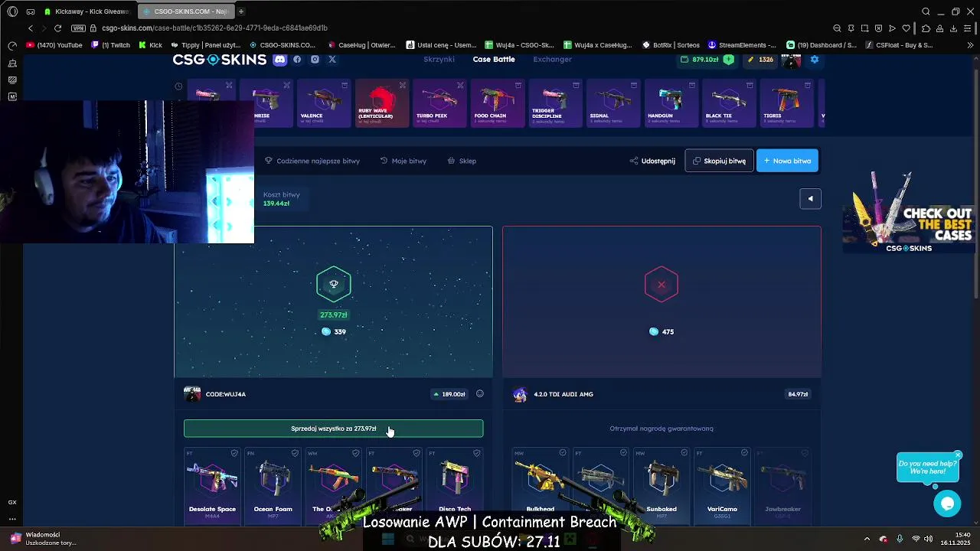Switch to the Kickaway - Kick Giveaway tab
Viewport: 980px width, 551px height.
87,11
